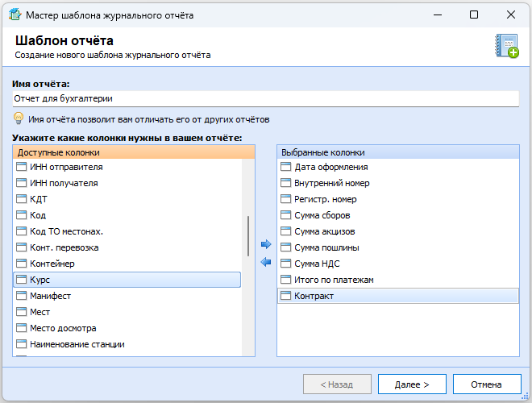Click the lightbulb hint icon
Screen dimensions: 532x403
click(19, 118)
